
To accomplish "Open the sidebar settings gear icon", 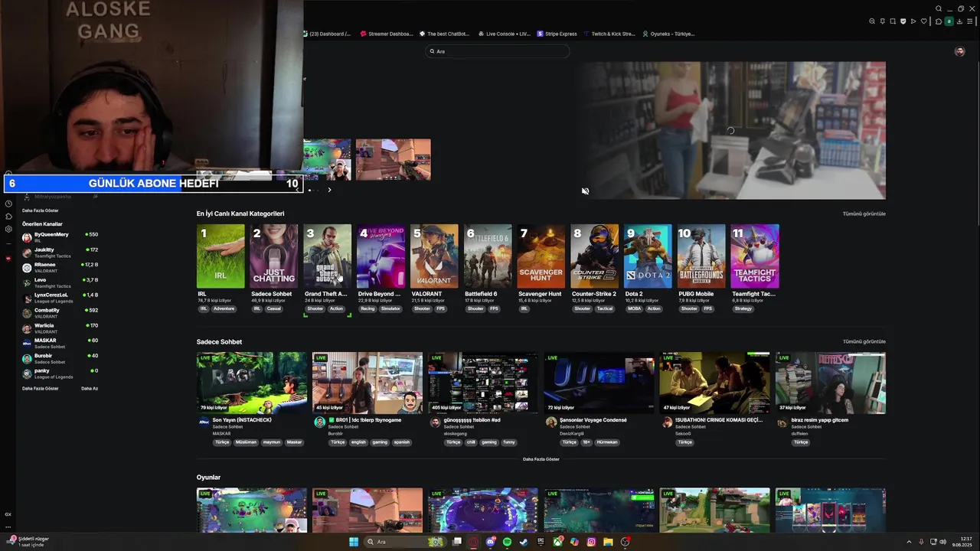I will [x=8, y=229].
